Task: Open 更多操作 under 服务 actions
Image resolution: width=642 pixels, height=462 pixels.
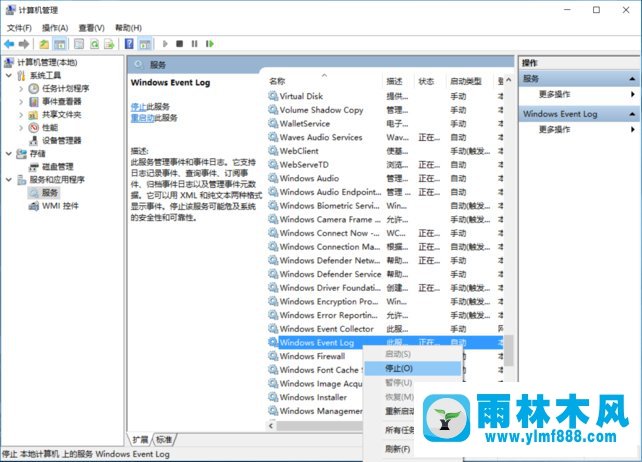Action: tap(554, 95)
